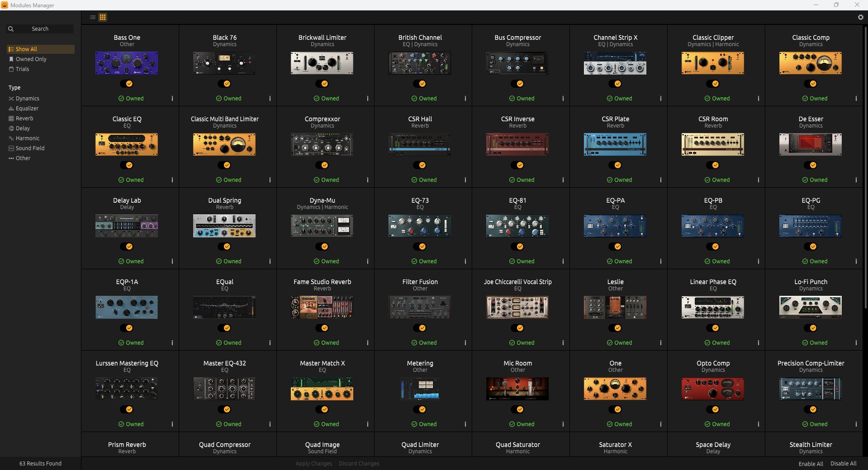Show info for Classic EQ
The height and width of the screenshot is (470, 868).
click(172, 180)
